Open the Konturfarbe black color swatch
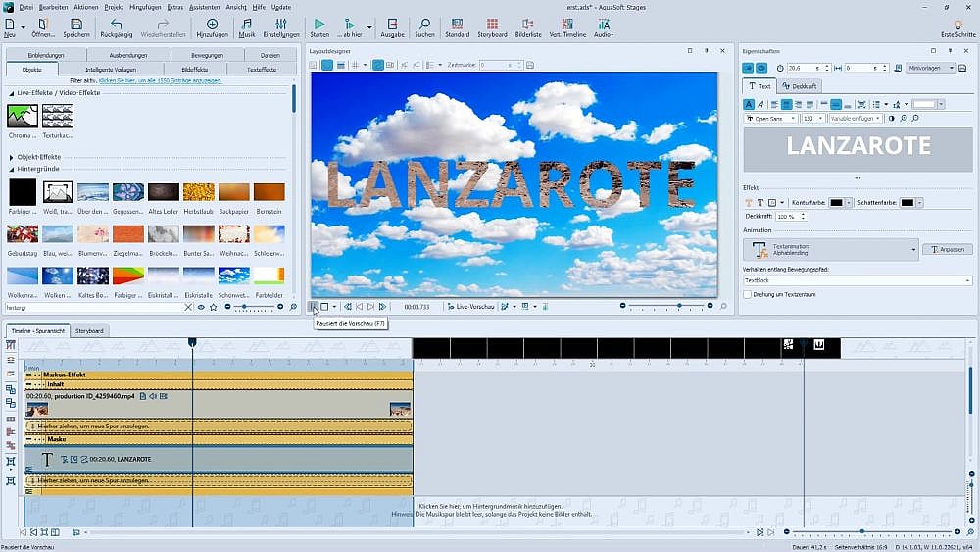Viewport: 980px width, 552px height. pyautogui.click(x=838, y=203)
